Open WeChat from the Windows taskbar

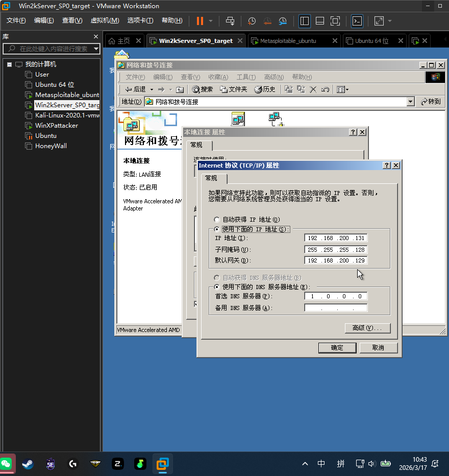(6, 464)
